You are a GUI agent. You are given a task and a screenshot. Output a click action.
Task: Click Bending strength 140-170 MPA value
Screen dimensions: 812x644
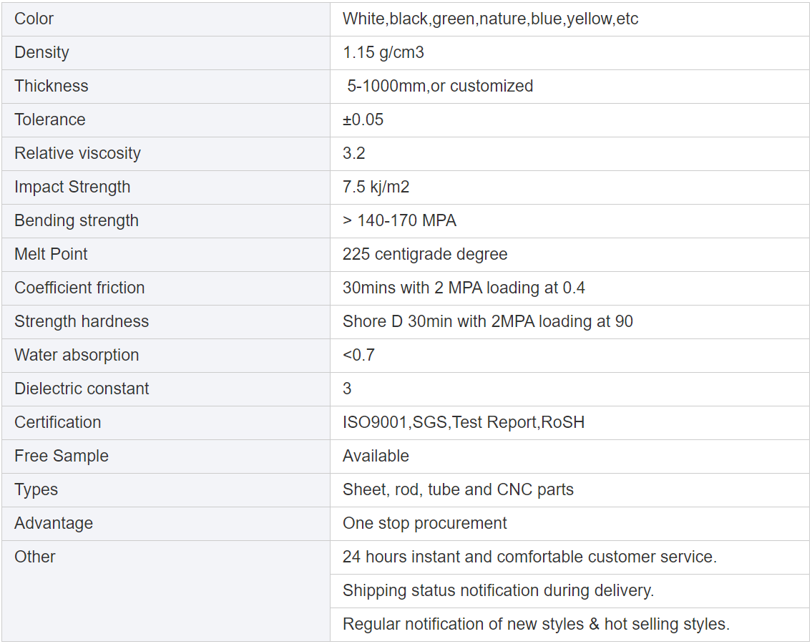pyautogui.click(x=400, y=221)
